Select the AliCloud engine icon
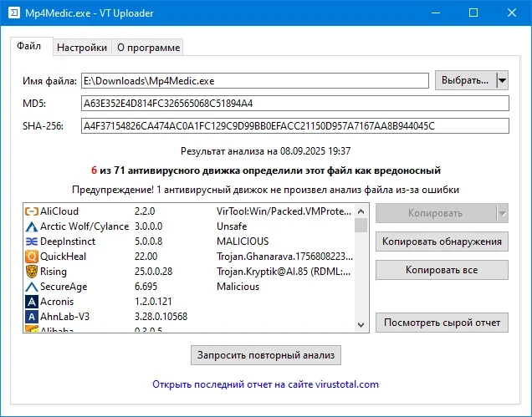Screen dimensions: 532x417 click(x=32, y=211)
